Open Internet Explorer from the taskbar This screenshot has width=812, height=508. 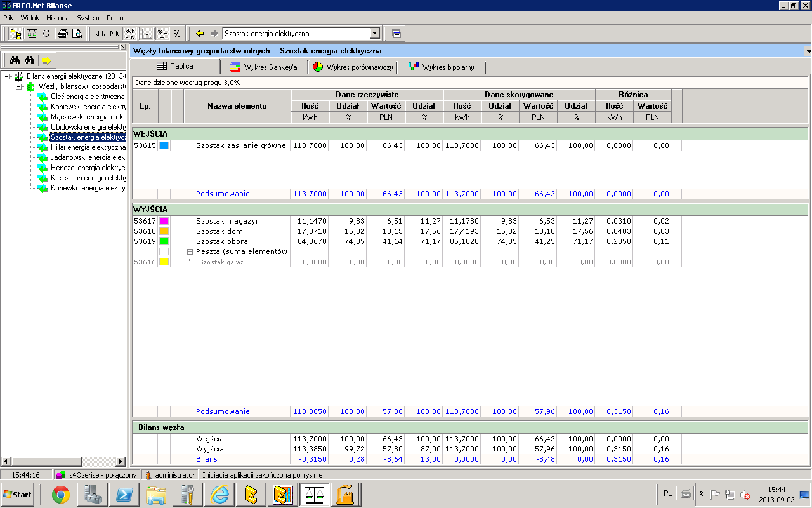pyautogui.click(x=219, y=494)
